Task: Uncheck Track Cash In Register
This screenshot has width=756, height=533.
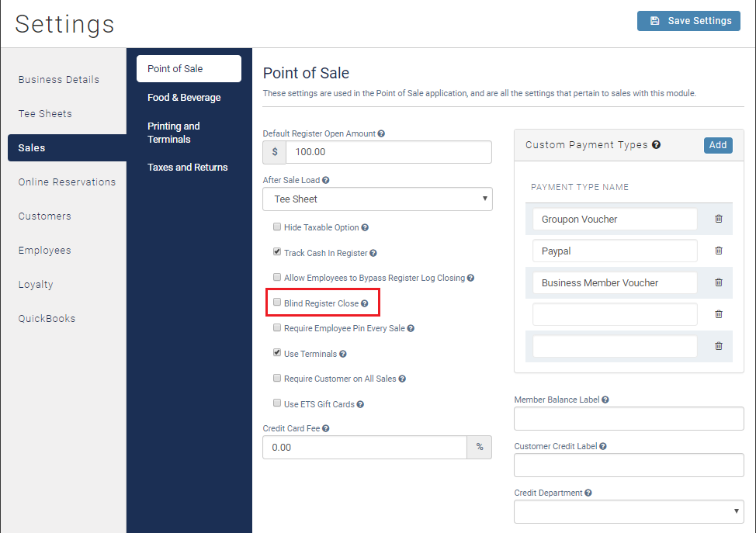Action: point(277,251)
